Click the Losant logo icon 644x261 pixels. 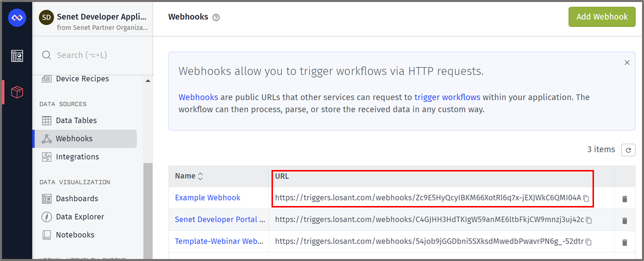point(17,18)
